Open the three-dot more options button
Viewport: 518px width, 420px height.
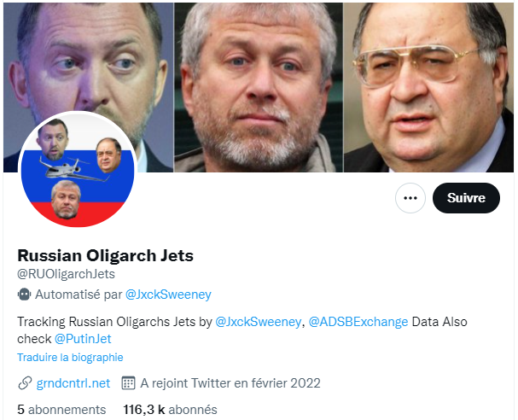[410, 198]
